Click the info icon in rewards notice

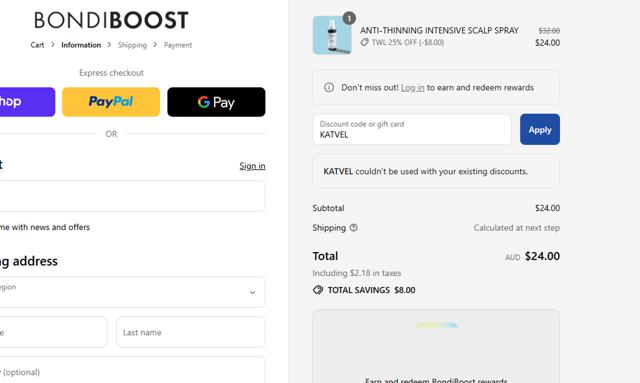click(x=329, y=87)
